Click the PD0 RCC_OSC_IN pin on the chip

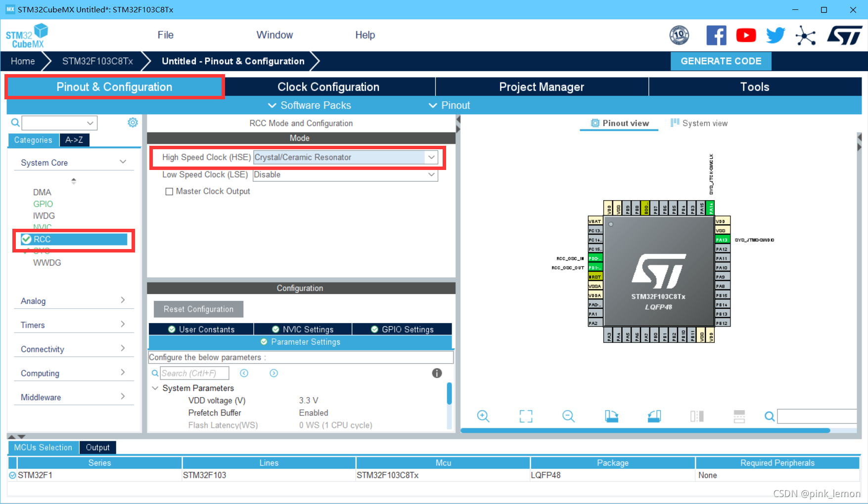coord(595,258)
